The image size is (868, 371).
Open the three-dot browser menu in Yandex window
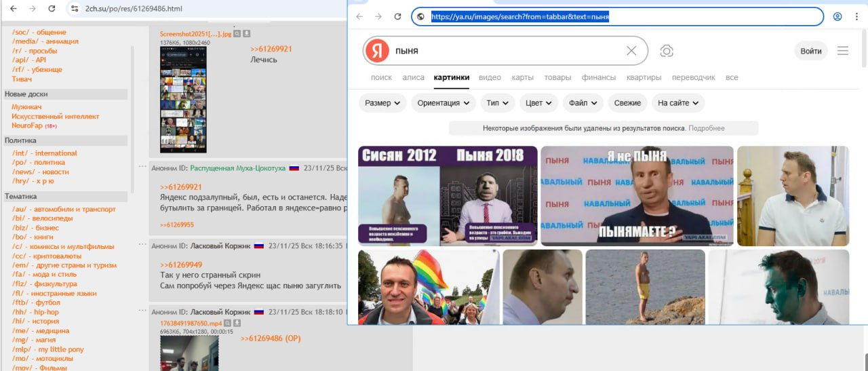857,16
